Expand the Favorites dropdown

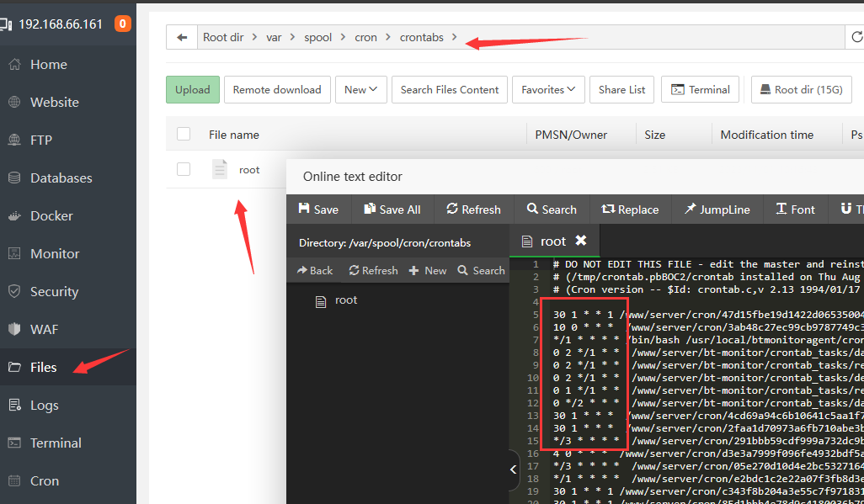pyautogui.click(x=548, y=90)
